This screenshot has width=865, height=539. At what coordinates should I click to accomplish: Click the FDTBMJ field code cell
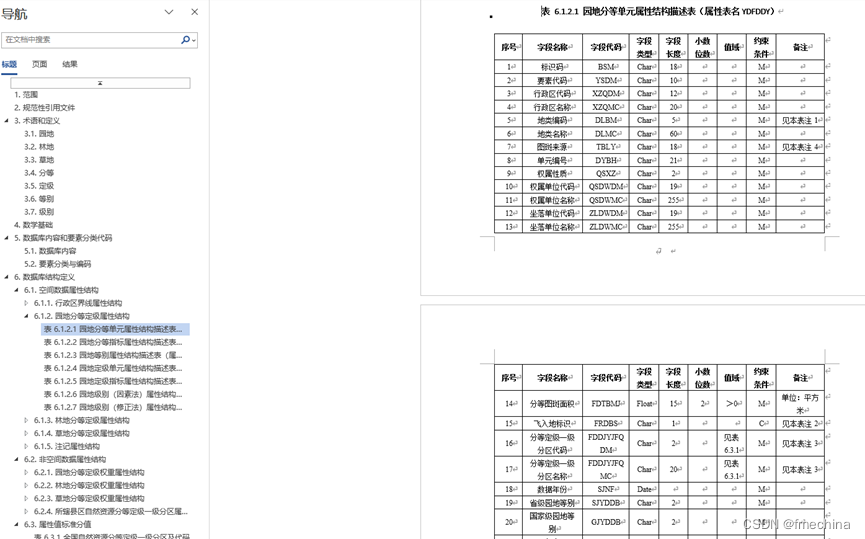pyautogui.click(x=606, y=404)
